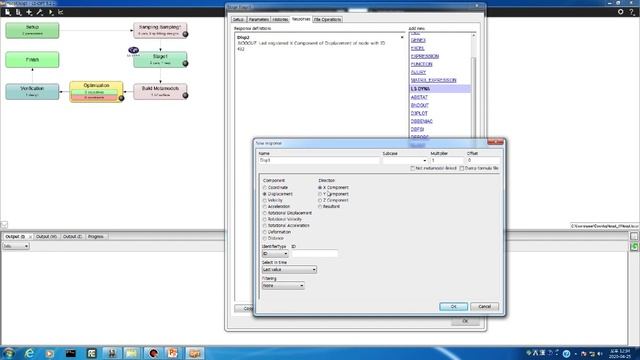Switch to Parameters tab in Stage dialog

click(x=258, y=20)
